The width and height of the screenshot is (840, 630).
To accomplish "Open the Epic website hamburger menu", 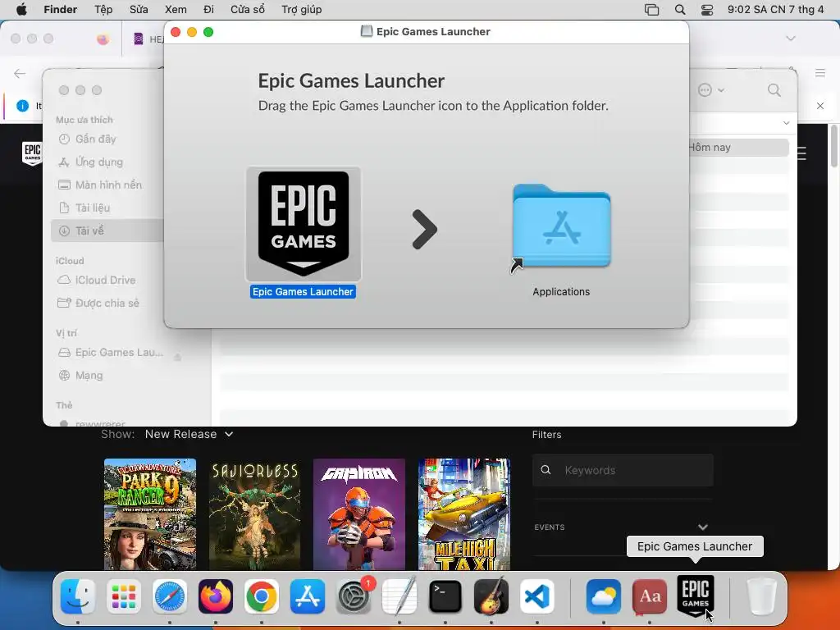I will [802, 154].
